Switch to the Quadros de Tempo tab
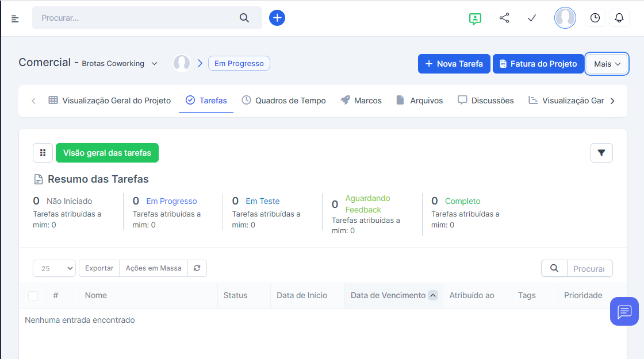The image size is (644, 359). pos(283,101)
